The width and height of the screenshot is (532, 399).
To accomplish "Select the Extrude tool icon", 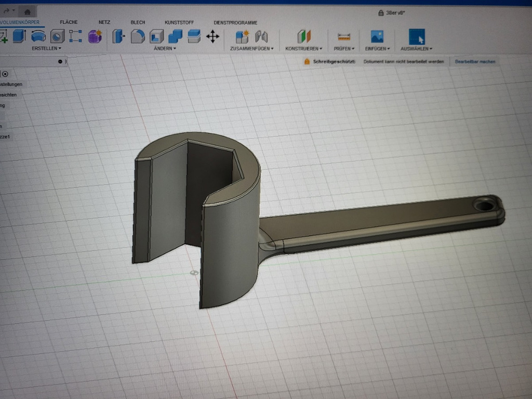I will pyautogui.click(x=19, y=36).
